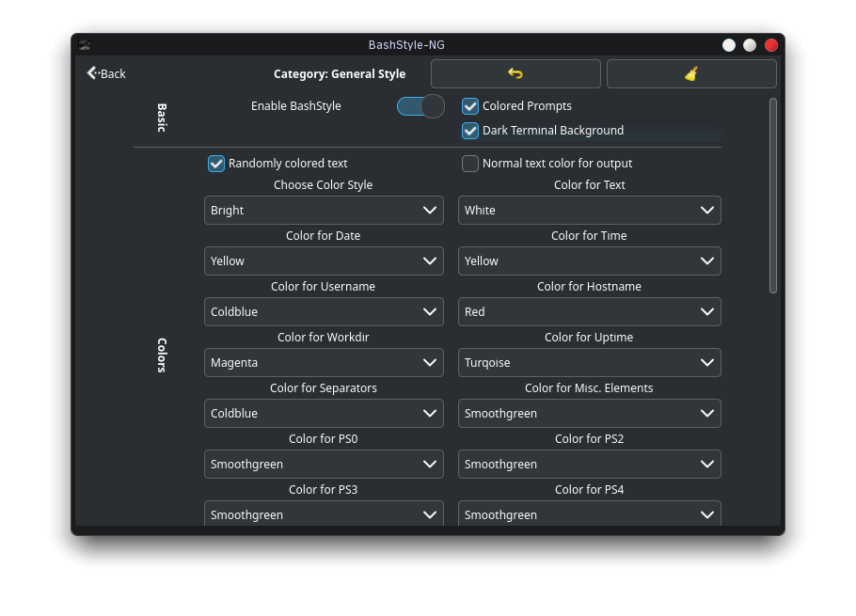Click the broom reset button
This screenshot has height=616, width=856.
pos(691,73)
